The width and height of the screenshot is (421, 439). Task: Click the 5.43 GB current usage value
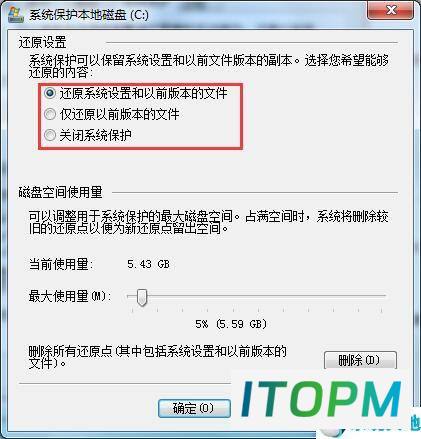pyautogui.click(x=148, y=264)
